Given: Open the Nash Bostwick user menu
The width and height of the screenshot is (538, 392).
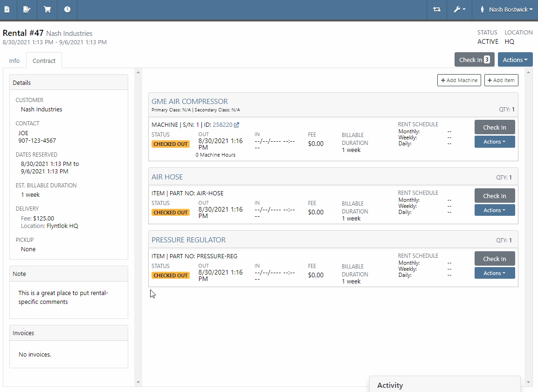Looking at the screenshot, I should pos(506,10).
